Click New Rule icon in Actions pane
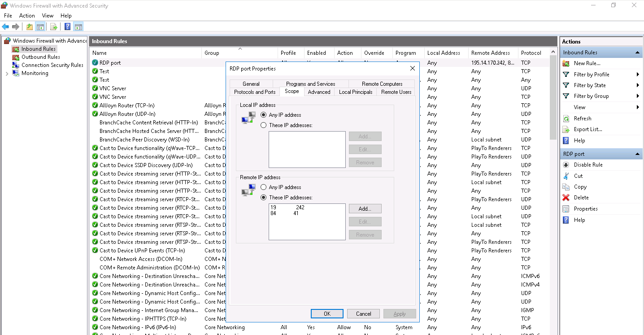The image size is (644, 335). point(566,63)
